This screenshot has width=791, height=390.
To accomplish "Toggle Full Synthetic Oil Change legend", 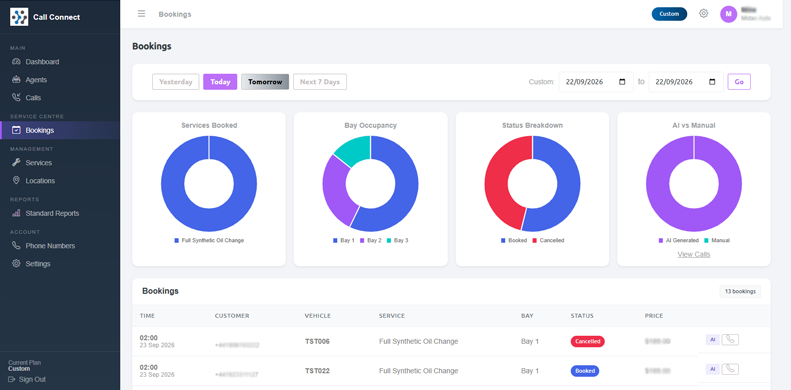I will tap(209, 241).
